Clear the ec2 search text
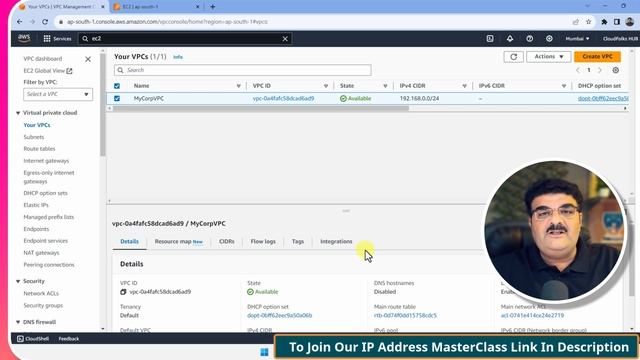The image size is (640, 360). coord(285,39)
